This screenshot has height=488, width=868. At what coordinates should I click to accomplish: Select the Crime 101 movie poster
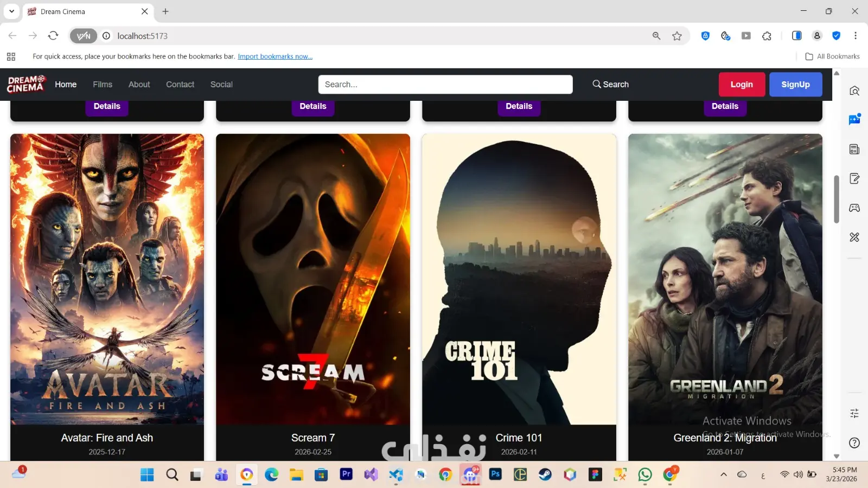pyautogui.click(x=519, y=279)
